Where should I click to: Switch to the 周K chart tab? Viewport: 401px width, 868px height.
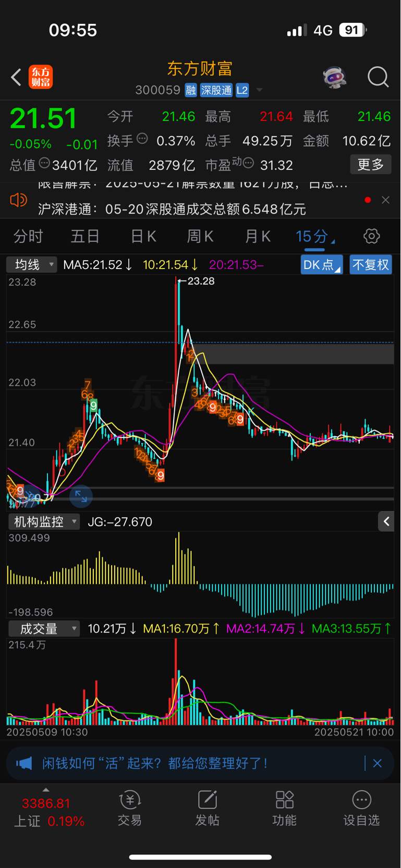point(200,237)
